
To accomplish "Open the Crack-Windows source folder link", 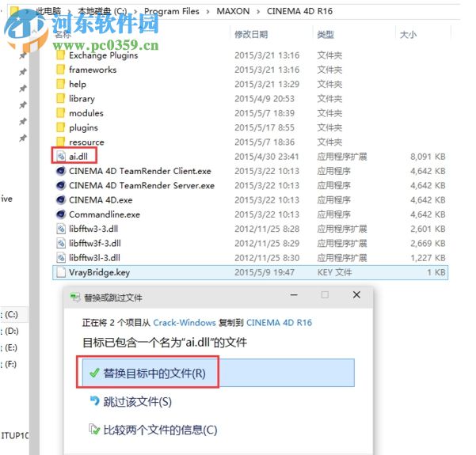I will (185, 322).
